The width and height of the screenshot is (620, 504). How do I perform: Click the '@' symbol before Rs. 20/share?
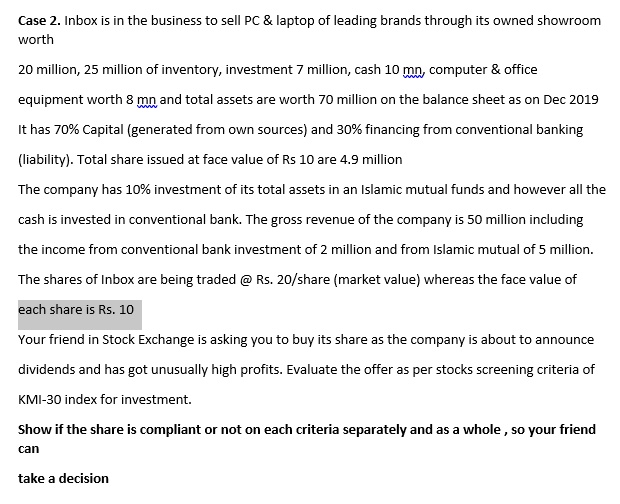246,280
